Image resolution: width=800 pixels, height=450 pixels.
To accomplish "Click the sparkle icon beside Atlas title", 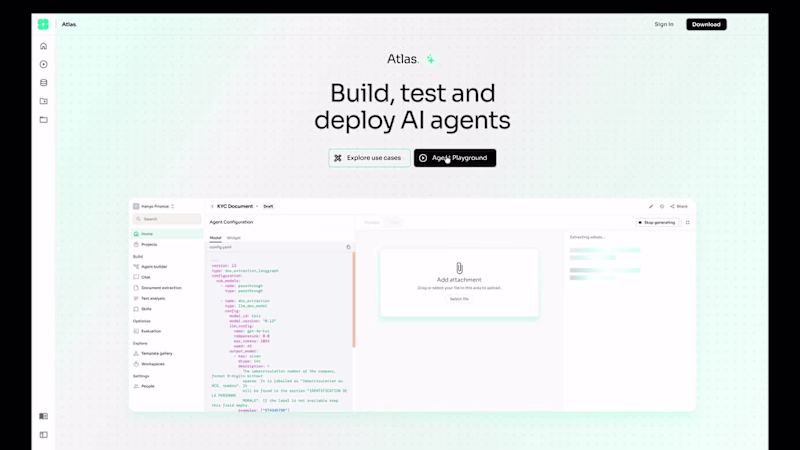I will (431, 59).
